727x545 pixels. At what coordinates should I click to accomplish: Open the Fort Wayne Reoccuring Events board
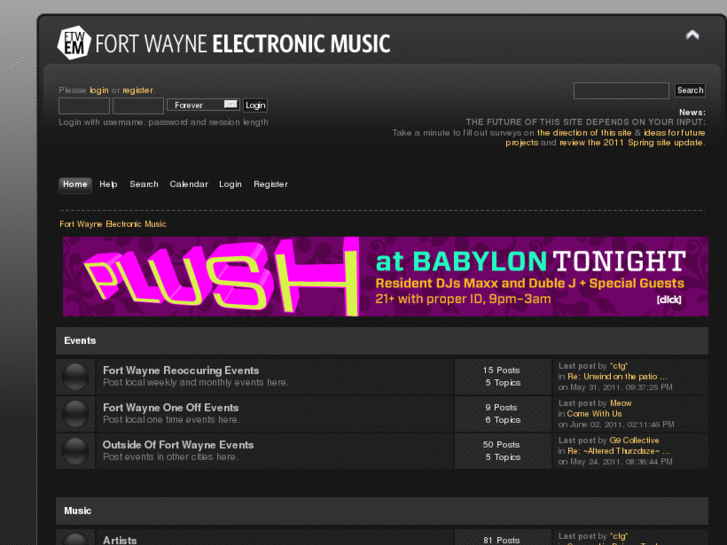(180, 370)
